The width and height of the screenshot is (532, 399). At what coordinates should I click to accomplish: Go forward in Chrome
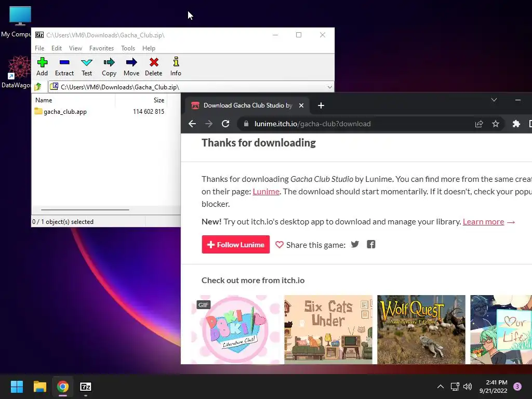click(209, 124)
